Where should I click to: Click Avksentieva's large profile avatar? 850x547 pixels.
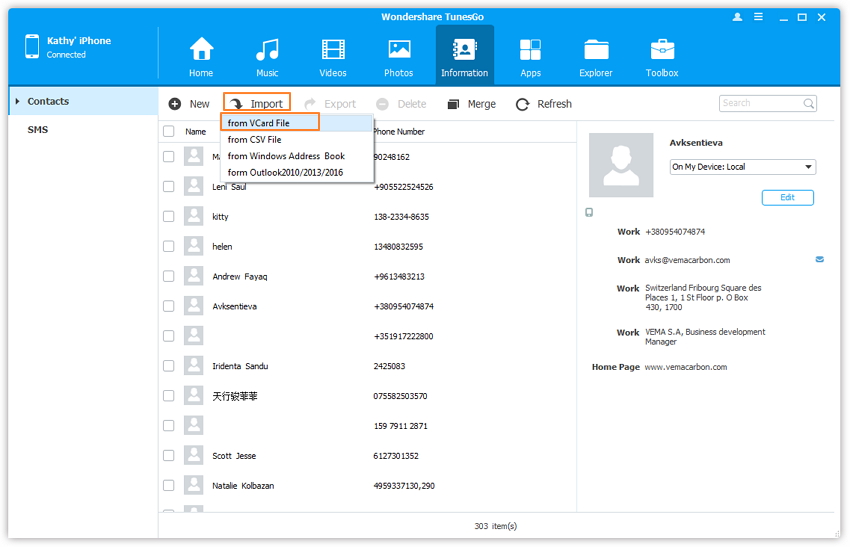tap(621, 165)
